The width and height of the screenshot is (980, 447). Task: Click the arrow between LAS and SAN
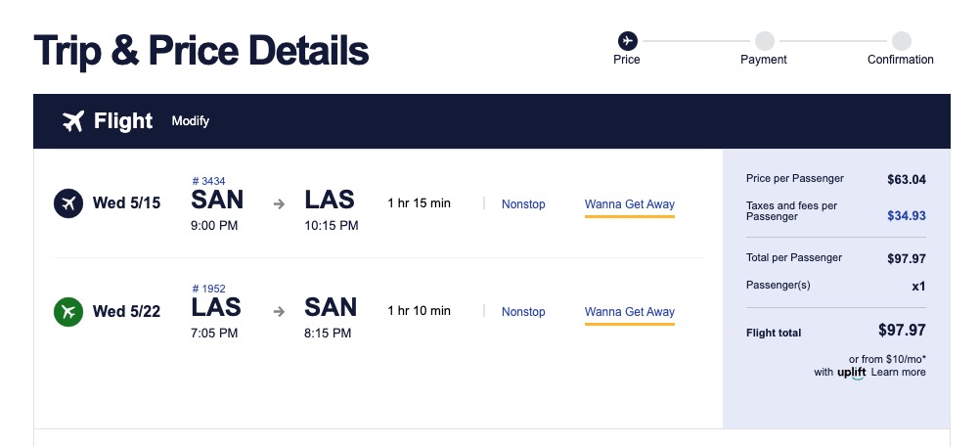click(x=279, y=312)
